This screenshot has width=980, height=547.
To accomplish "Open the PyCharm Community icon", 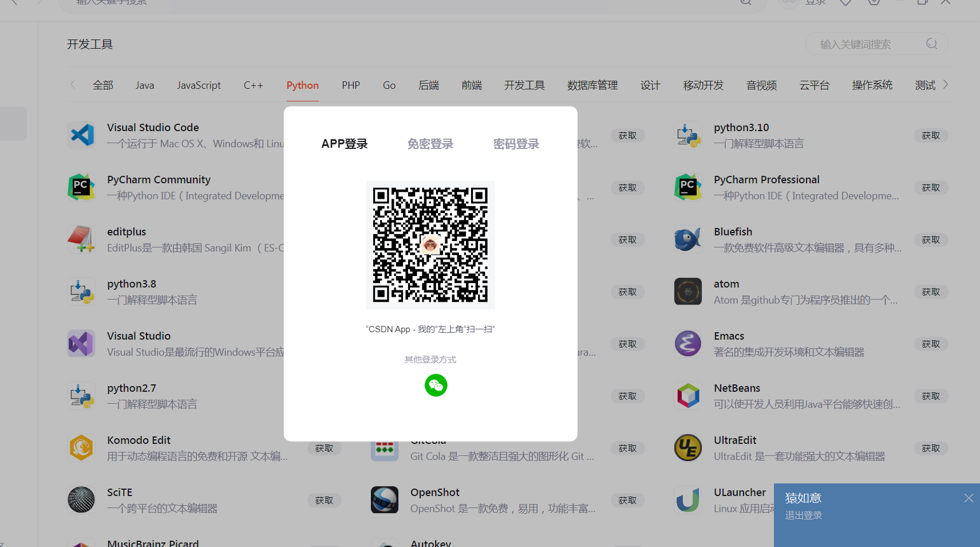I will point(81,187).
